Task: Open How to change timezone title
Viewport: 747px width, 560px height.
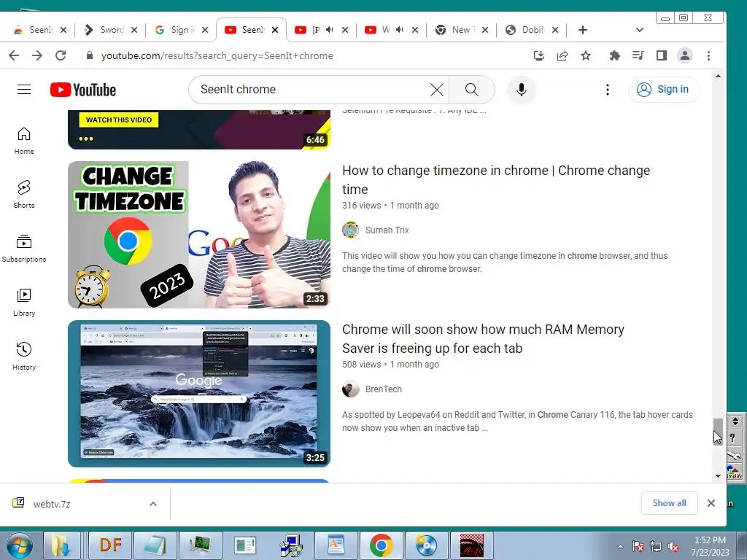Action: coord(496,179)
